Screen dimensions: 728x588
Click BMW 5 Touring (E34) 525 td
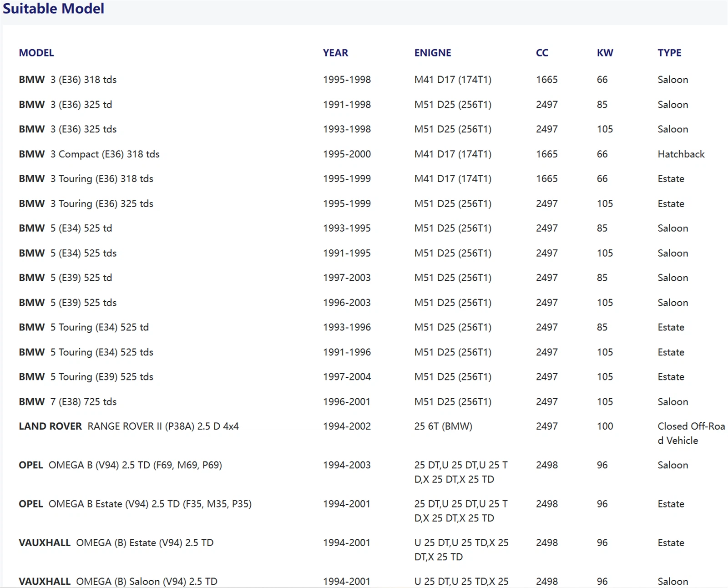click(84, 327)
